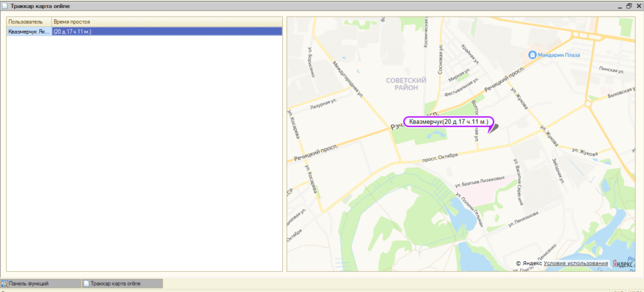Minimize the Траккар карта online window
This screenshot has height=292, width=644.
tap(618, 6)
